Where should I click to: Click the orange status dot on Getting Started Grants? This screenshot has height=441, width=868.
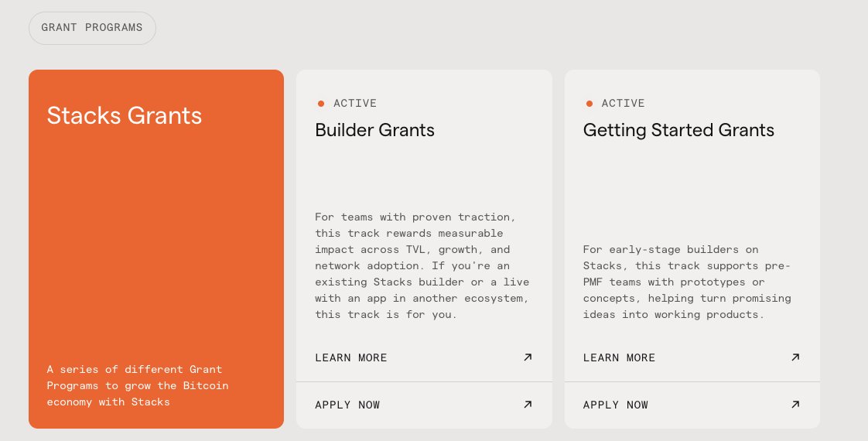(589, 104)
